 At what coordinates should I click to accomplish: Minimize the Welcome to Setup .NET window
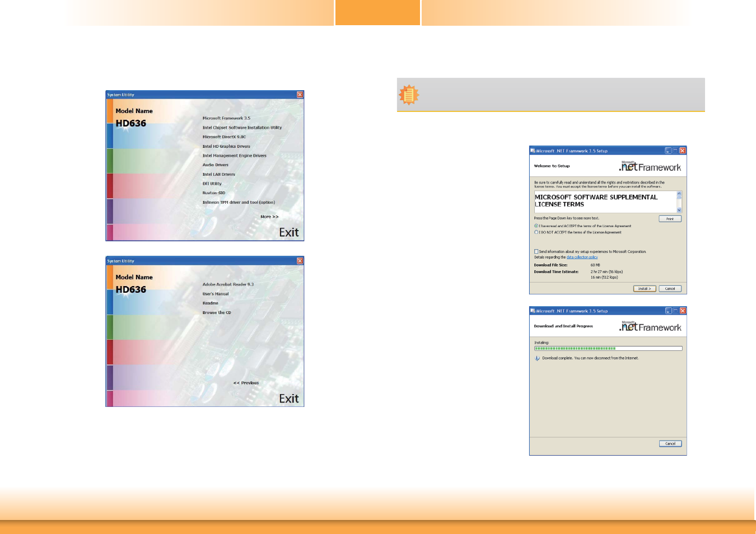[668, 151]
